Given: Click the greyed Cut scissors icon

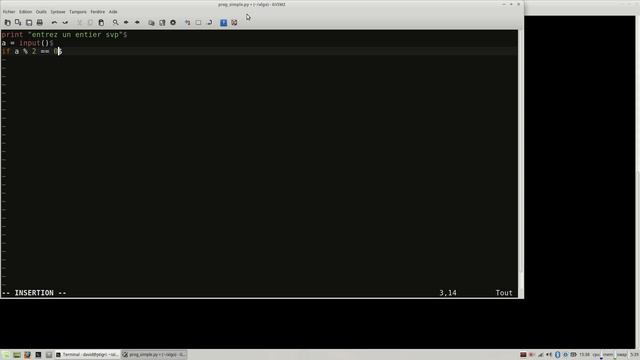Looking at the screenshot, I should [80, 22].
